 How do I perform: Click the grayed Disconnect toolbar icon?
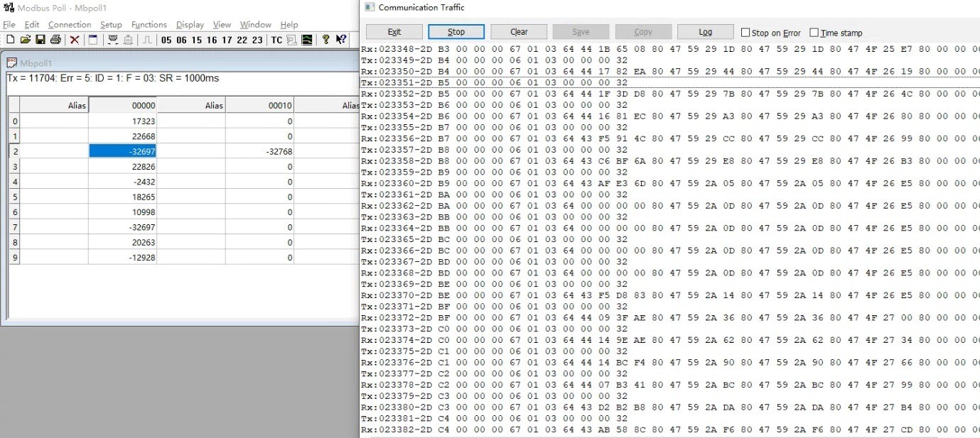[129, 40]
